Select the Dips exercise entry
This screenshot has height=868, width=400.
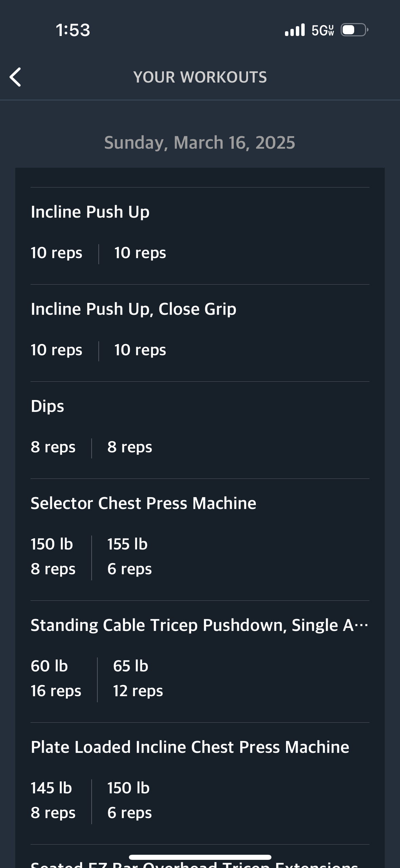click(47, 406)
